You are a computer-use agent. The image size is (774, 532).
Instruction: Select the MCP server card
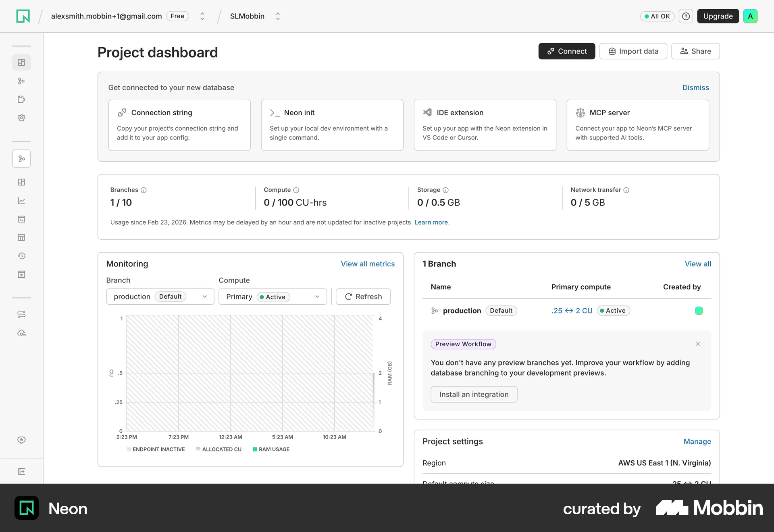638,125
